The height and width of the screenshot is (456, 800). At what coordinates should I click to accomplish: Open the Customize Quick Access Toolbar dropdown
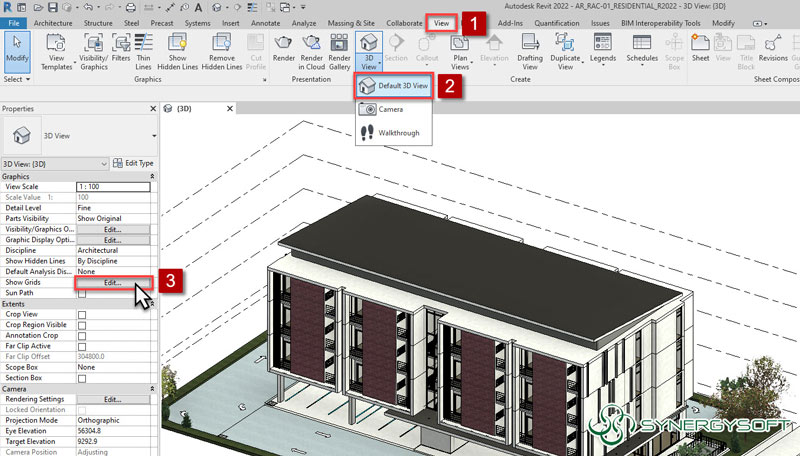click(x=303, y=7)
